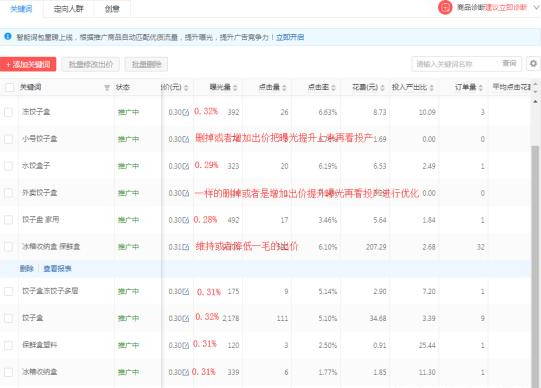Open 查看报表 under 冰箱收纳盒 保鲜盒
Viewport: 541px width, 388px height.
pyautogui.click(x=57, y=268)
